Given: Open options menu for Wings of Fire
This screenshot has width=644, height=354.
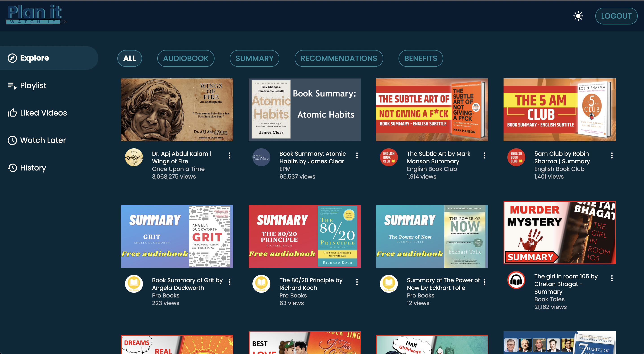Looking at the screenshot, I should coord(229,155).
